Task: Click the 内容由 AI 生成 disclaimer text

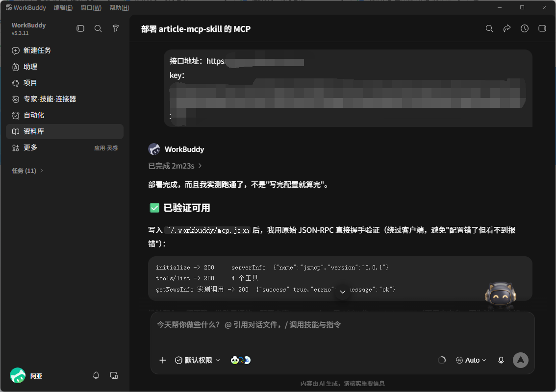Action: [343, 384]
